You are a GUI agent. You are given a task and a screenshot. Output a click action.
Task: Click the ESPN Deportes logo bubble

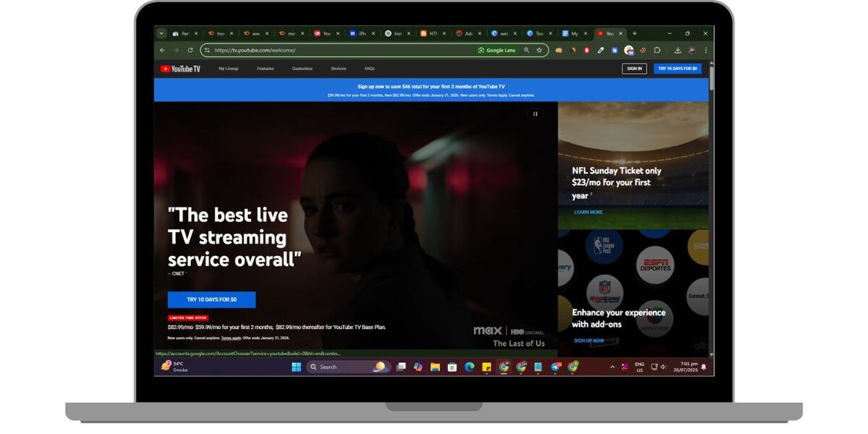point(655,265)
